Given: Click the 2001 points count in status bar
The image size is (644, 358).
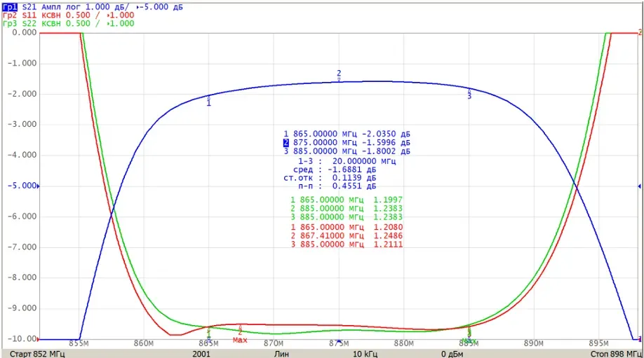Looking at the screenshot, I should [201, 354].
